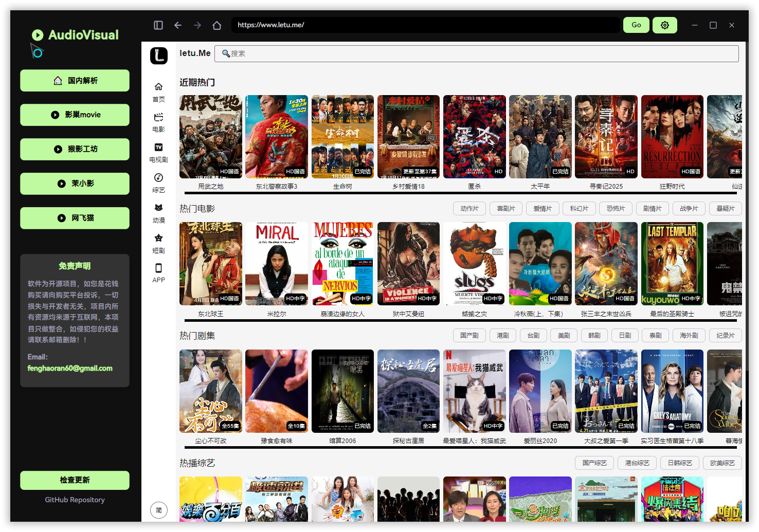Click the home icon in the toolbar

[x=217, y=25]
